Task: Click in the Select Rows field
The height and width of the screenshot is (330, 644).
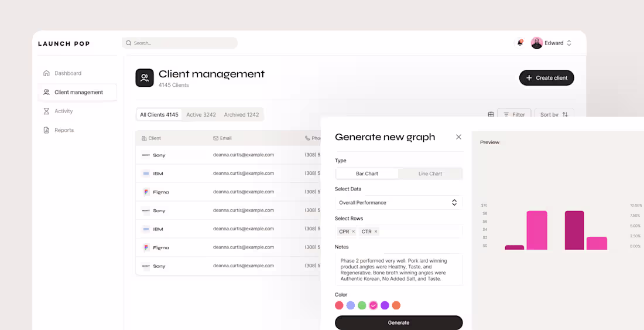Action: point(399,232)
